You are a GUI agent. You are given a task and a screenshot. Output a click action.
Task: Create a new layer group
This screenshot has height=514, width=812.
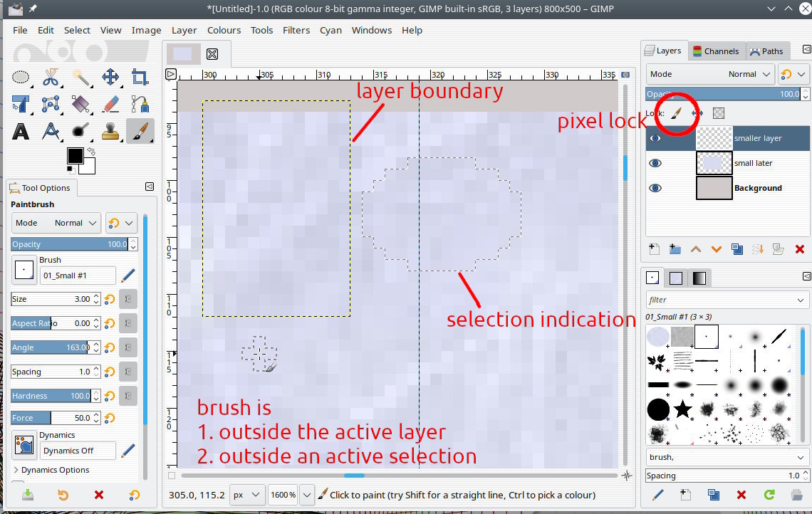tap(675, 249)
